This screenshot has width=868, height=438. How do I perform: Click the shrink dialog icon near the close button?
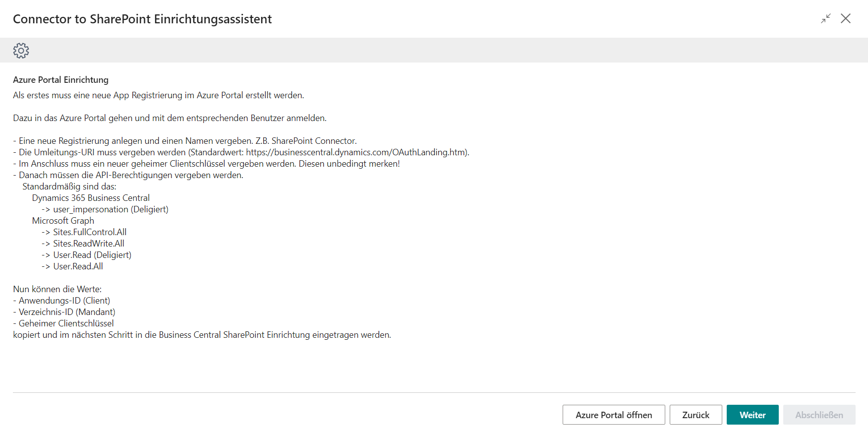pos(826,18)
